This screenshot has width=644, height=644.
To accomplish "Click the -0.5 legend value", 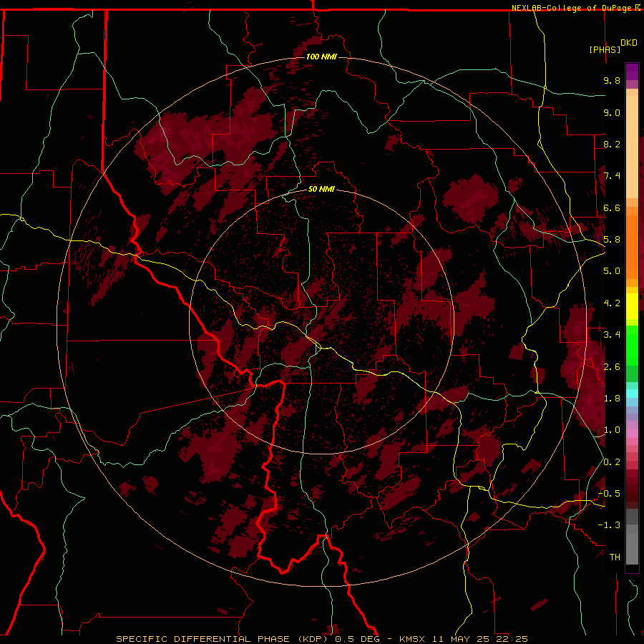I will point(609,493).
